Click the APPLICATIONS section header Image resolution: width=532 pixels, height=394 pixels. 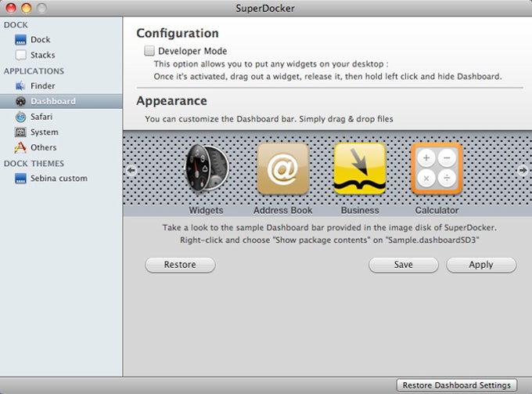(x=34, y=71)
